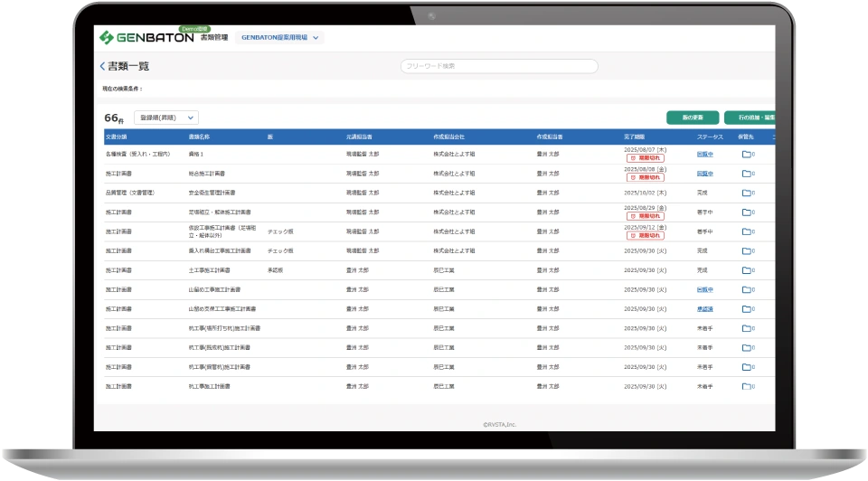Click 完成 status in 2025/10/02 row
The width and height of the screenshot is (868, 481).
(x=702, y=193)
